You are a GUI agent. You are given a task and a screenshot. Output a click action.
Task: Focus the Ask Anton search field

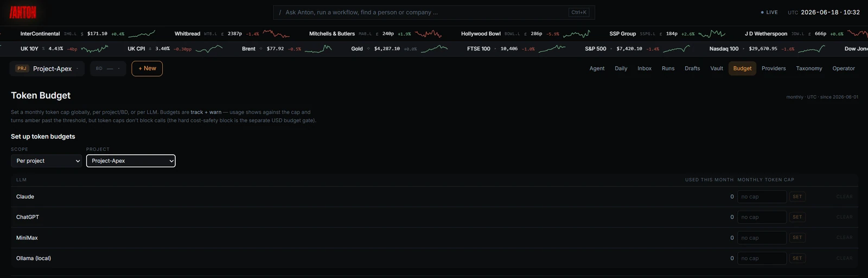click(x=434, y=12)
